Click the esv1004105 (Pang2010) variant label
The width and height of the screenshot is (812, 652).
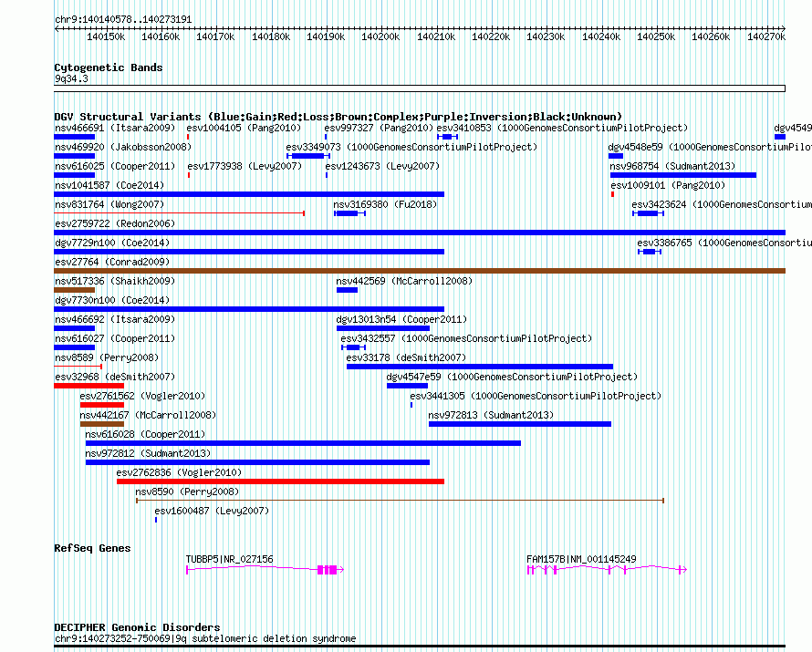[245, 128]
